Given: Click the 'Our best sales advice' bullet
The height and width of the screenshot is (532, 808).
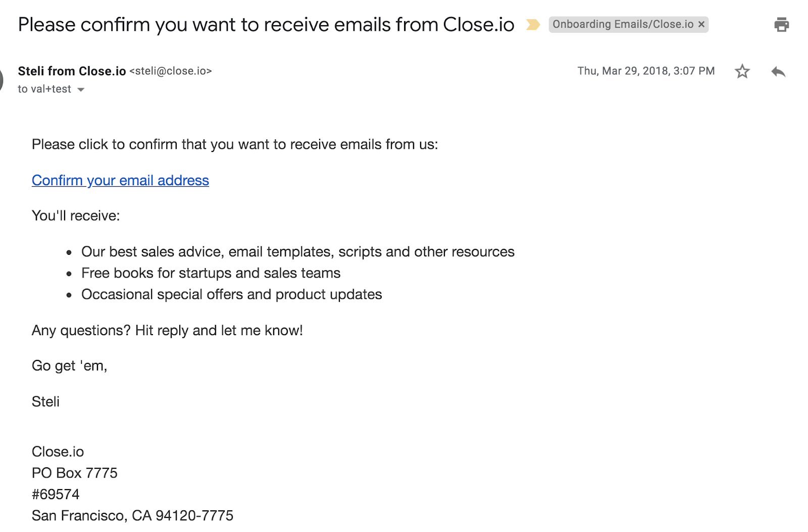Looking at the screenshot, I should [x=298, y=252].
